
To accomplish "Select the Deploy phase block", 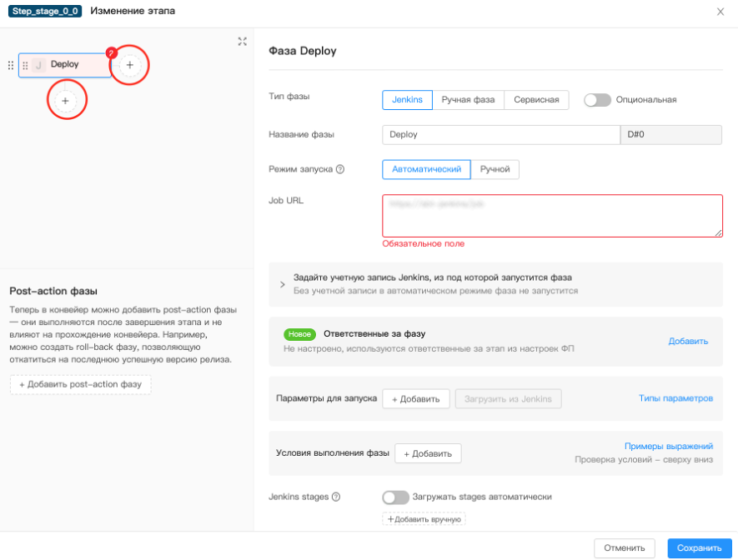I will pyautogui.click(x=65, y=65).
